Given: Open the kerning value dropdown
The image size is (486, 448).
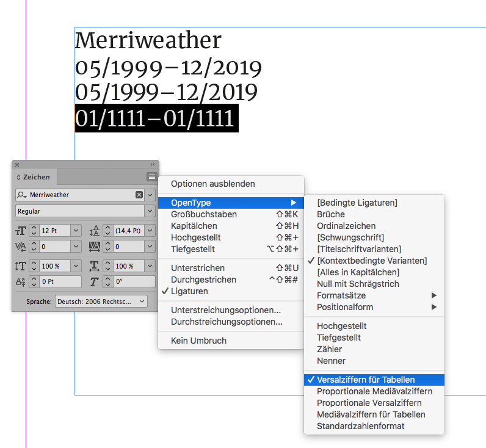Looking at the screenshot, I should 76,247.
